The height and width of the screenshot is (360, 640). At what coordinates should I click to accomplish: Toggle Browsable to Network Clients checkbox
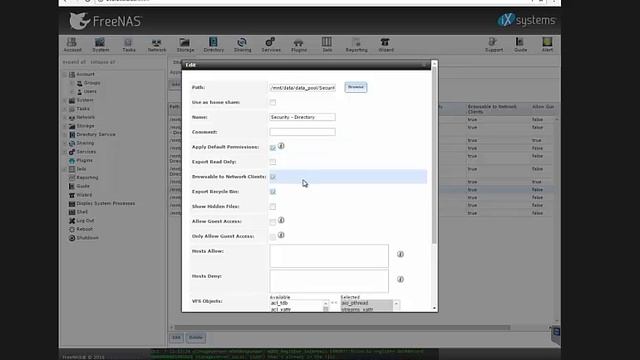pos(273,177)
